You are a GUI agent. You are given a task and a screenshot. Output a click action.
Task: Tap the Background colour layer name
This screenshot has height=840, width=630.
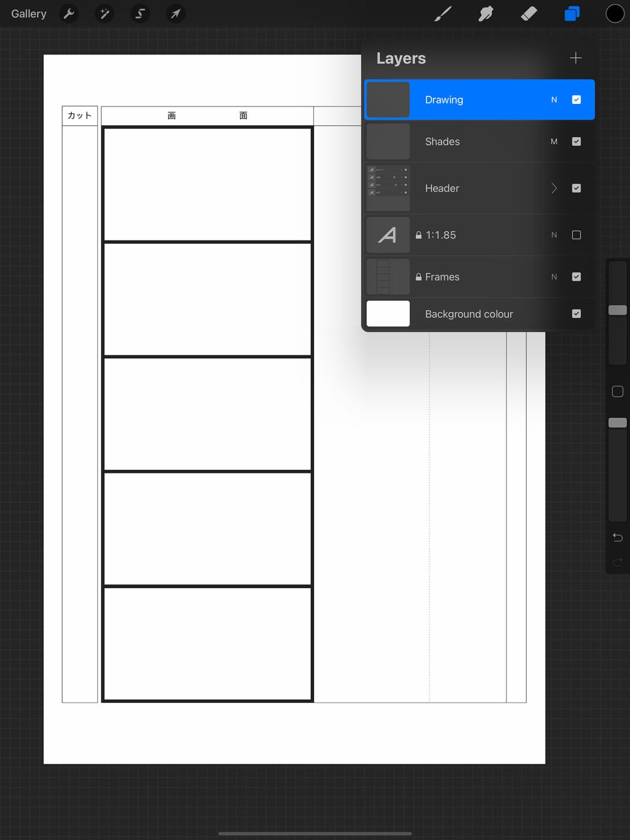[469, 314]
